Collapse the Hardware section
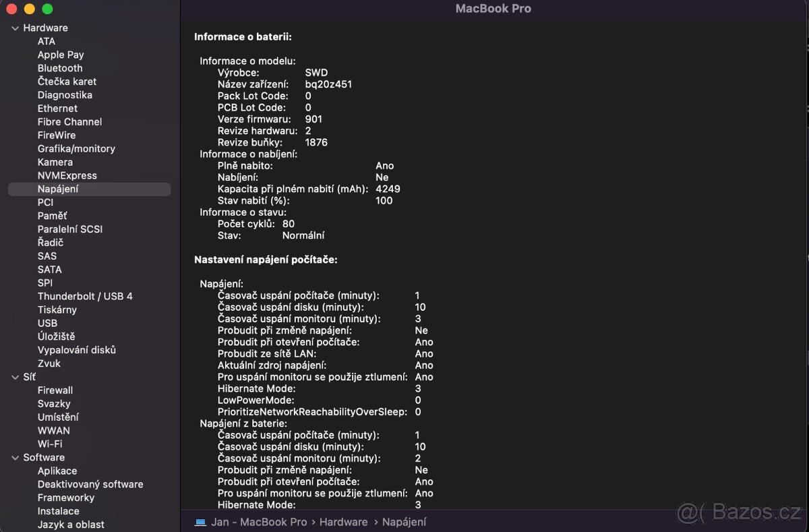The image size is (809, 532). pos(16,28)
